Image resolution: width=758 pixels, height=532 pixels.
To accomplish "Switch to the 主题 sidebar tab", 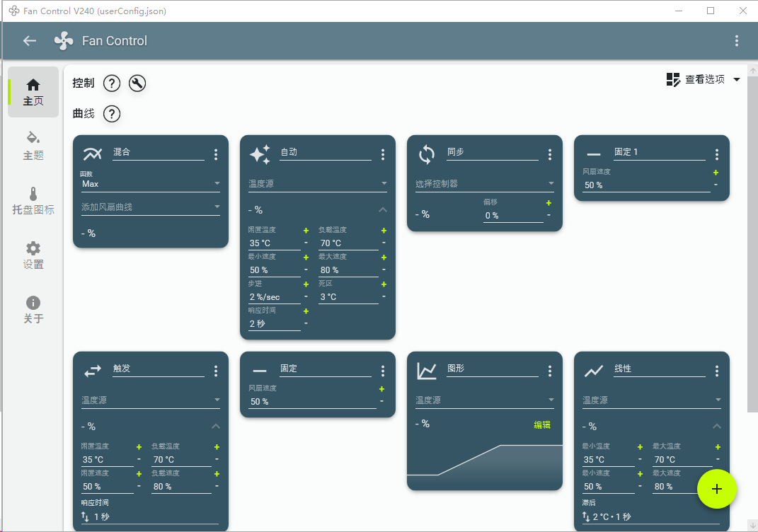I will (33, 146).
